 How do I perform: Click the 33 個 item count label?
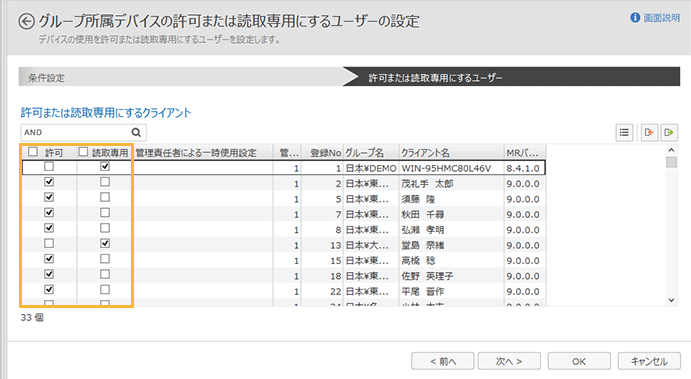pos(32,317)
